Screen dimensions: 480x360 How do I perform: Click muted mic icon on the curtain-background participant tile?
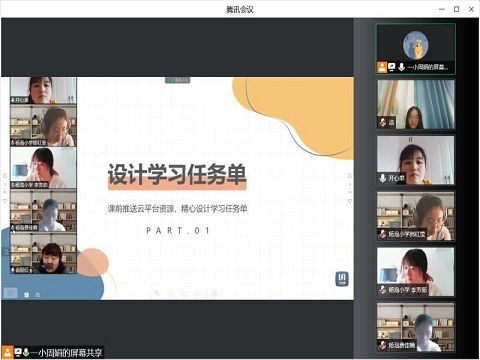point(383,122)
